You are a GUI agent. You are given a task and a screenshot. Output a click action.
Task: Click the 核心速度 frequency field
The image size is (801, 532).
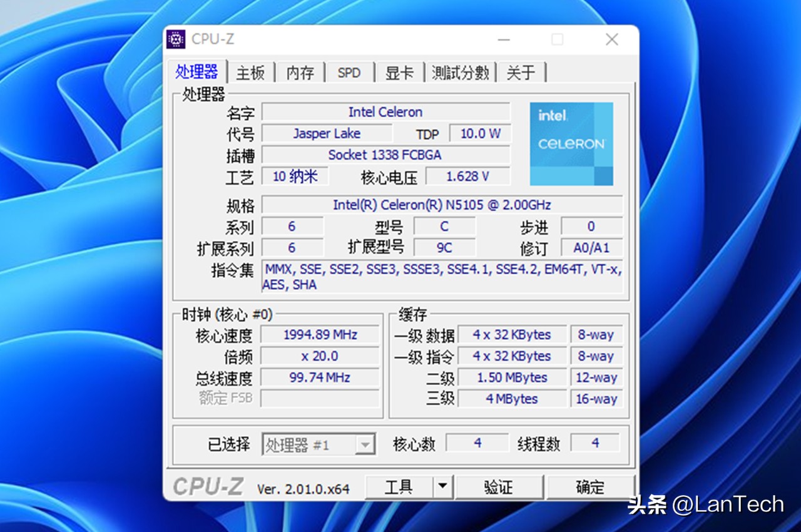tap(320, 335)
